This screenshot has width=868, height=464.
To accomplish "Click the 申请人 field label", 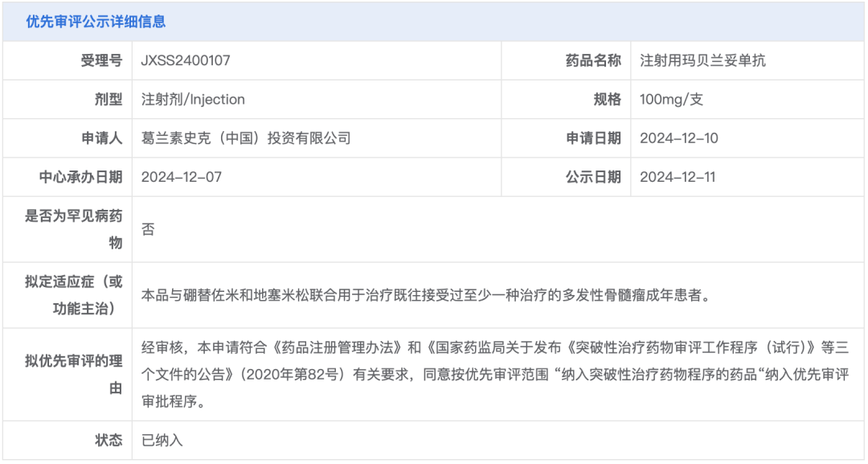I will tap(101, 138).
